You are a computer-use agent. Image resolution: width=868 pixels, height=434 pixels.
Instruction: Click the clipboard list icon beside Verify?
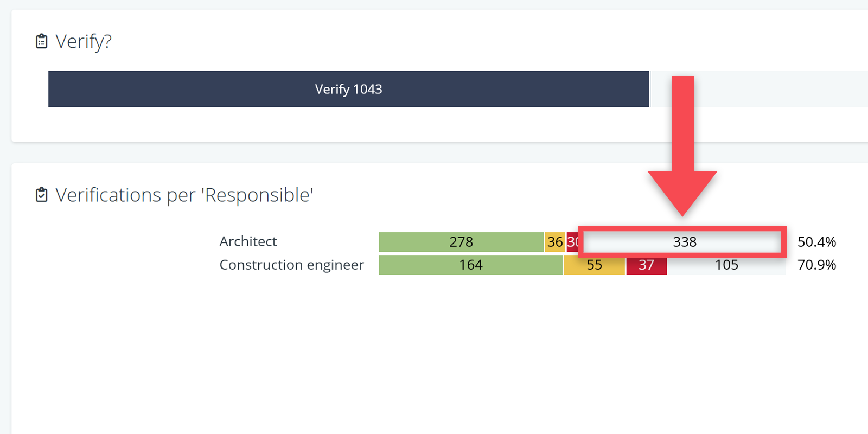42,41
